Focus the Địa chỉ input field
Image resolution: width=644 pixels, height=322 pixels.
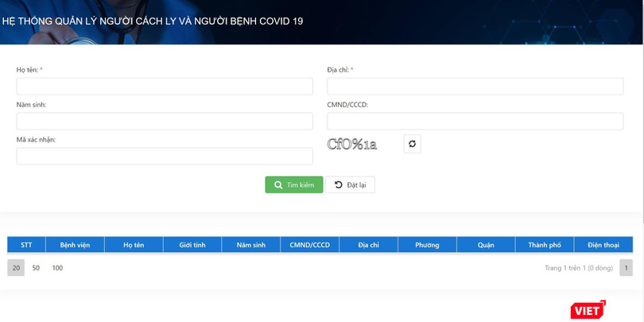[475, 86]
